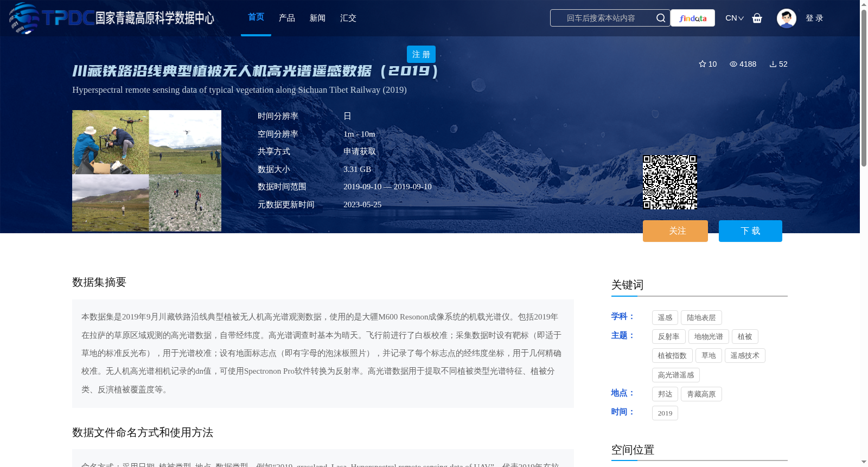Click the 空间位置 panel heading
This screenshot has height=467, width=868.
[633, 450]
